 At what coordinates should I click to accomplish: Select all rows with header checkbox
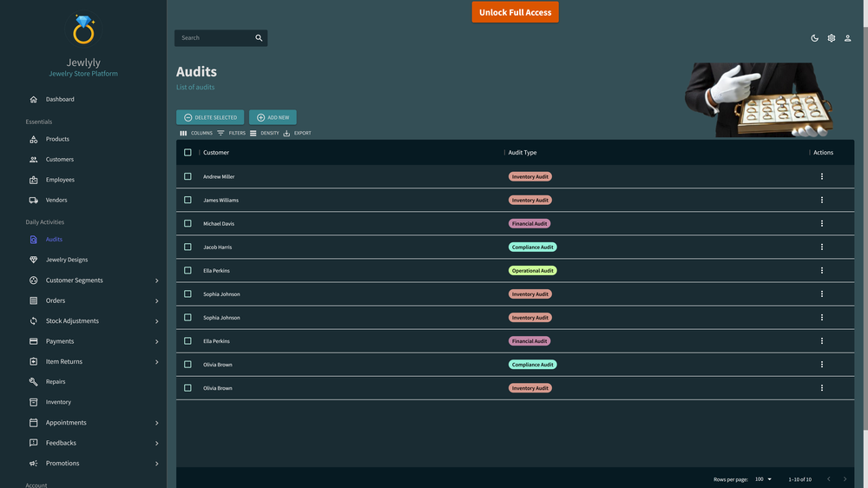[187, 152]
